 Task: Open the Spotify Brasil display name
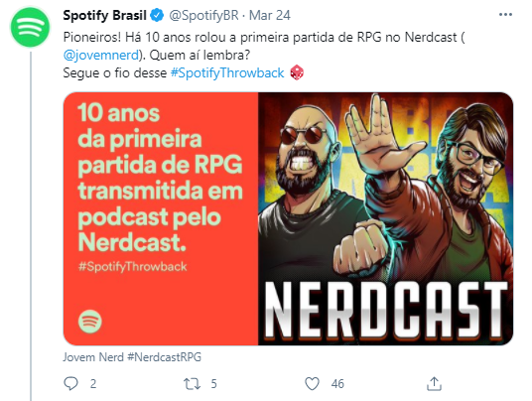pos(105,15)
